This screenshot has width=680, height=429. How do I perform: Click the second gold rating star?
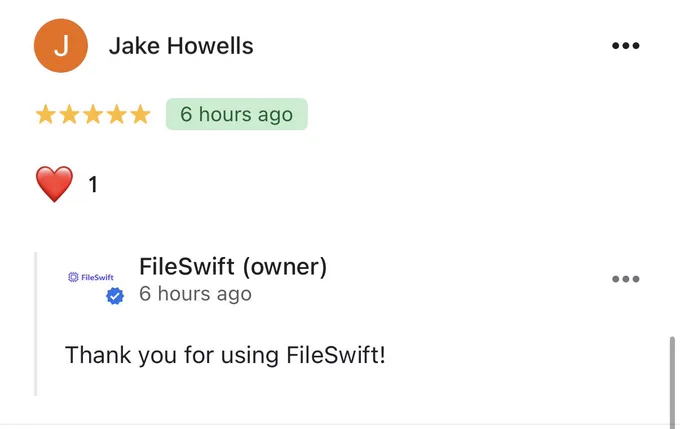point(69,115)
